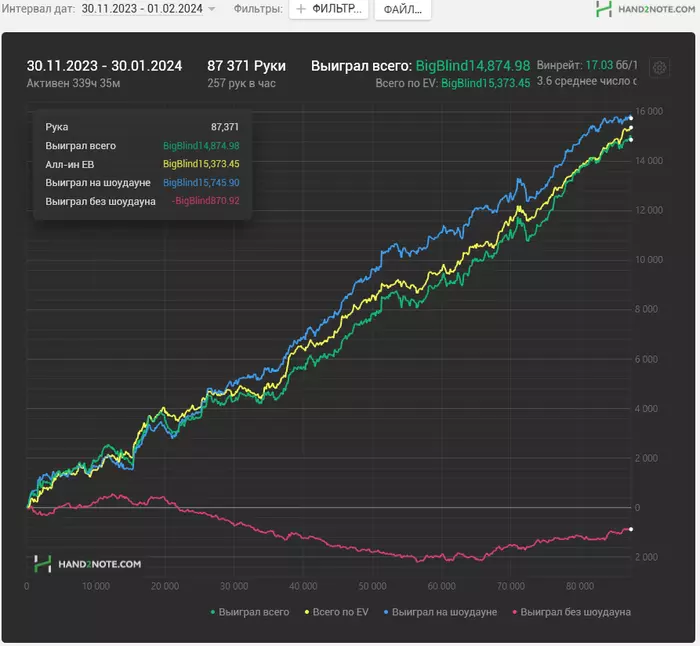Screen dimensions: 700x646
Task: Toggle the red "Выиграл без шоудауна" legend series
Action: pyautogui.click(x=571, y=611)
